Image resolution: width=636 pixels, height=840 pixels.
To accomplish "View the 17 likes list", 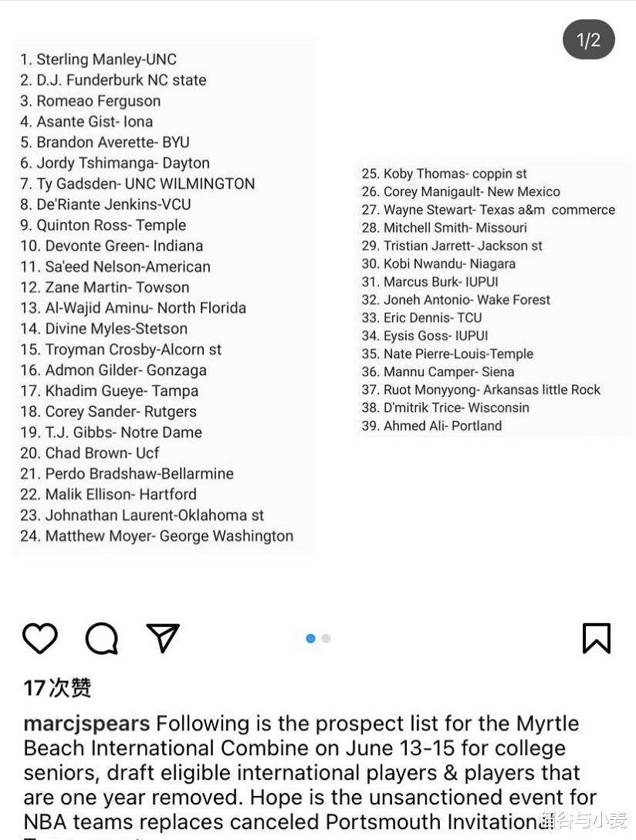I will pyautogui.click(x=57, y=687).
